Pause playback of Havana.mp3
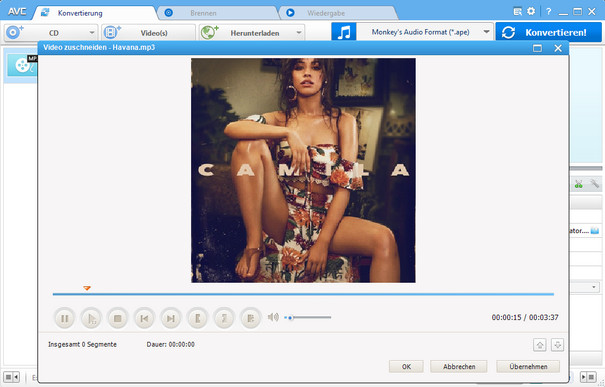This screenshot has height=387, width=605. click(64, 318)
